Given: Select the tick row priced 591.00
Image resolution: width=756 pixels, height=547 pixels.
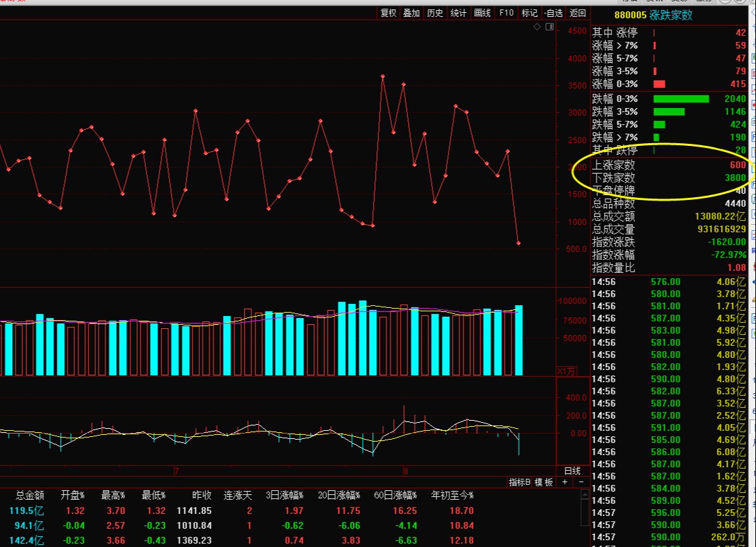Looking at the screenshot, I should coord(670,427).
